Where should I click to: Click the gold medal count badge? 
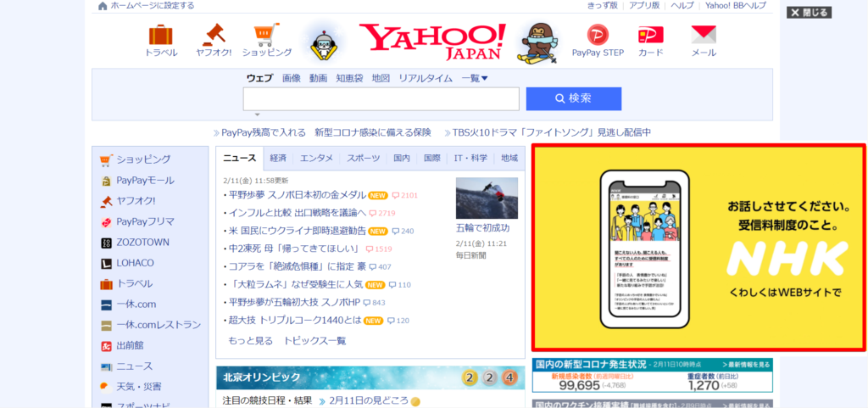click(470, 378)
